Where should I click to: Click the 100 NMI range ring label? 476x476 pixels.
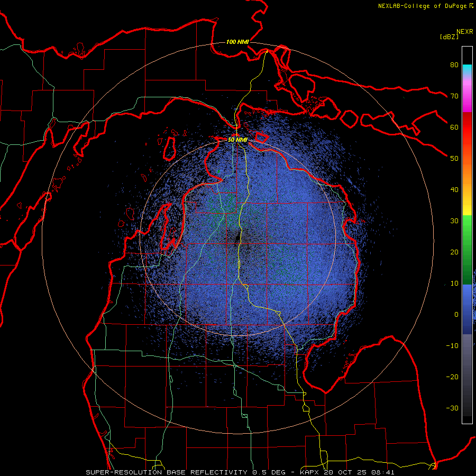[237, 42]
